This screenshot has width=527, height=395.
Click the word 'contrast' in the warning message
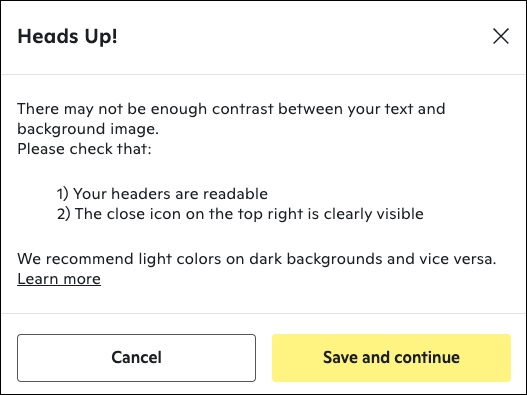[x=243, y=109]
